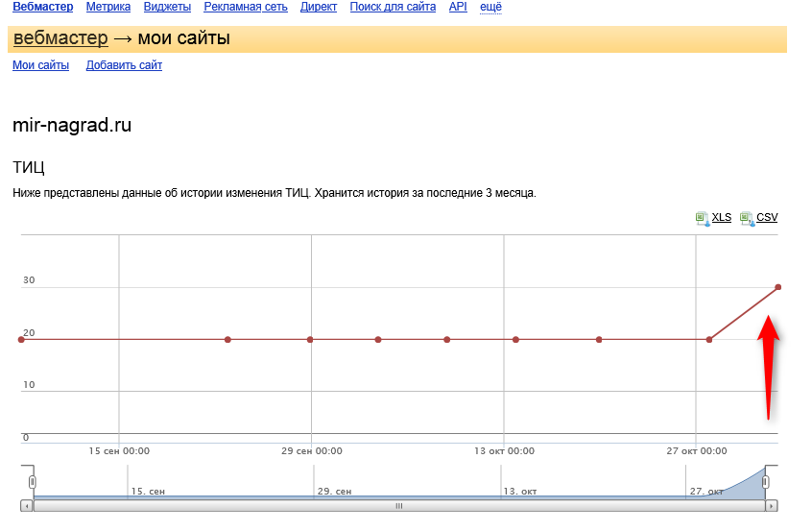Click the 27 окт 00:00 axis label
Screen dimensions: 812x531
[697, 451]
